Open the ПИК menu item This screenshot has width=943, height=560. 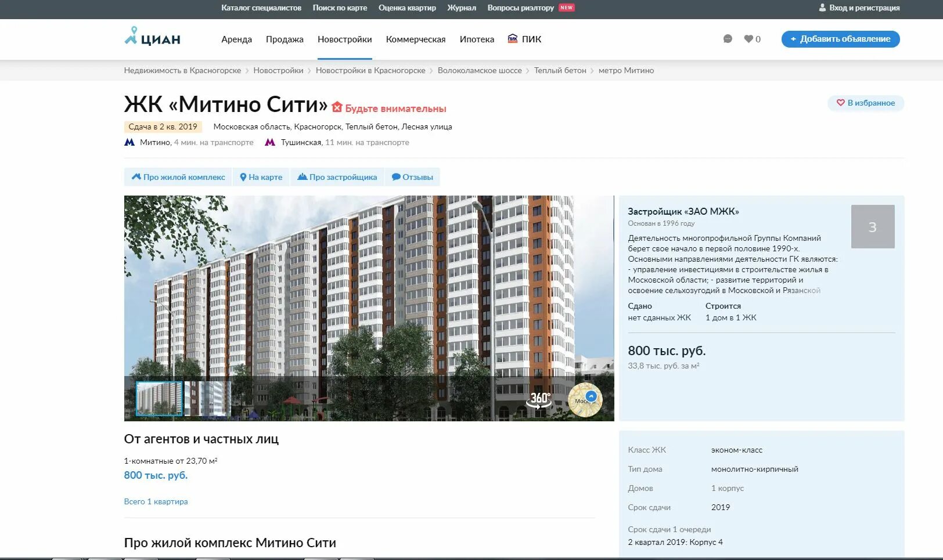(524, 39)
